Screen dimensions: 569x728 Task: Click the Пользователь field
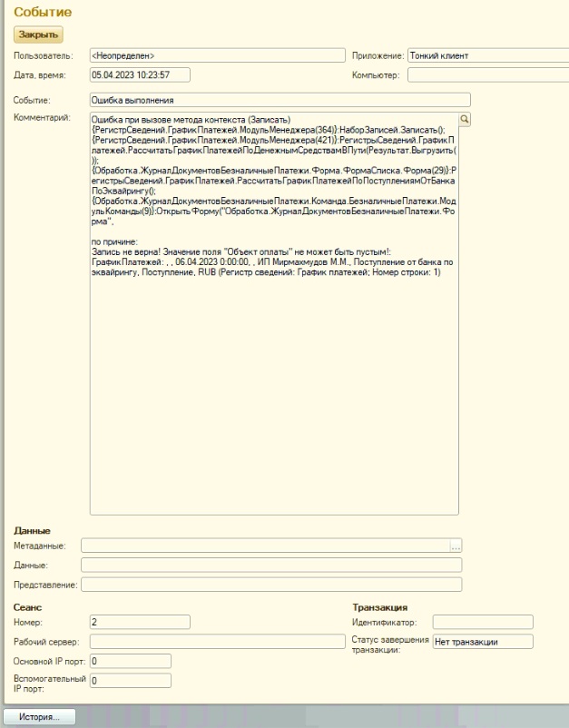[218, 55]
